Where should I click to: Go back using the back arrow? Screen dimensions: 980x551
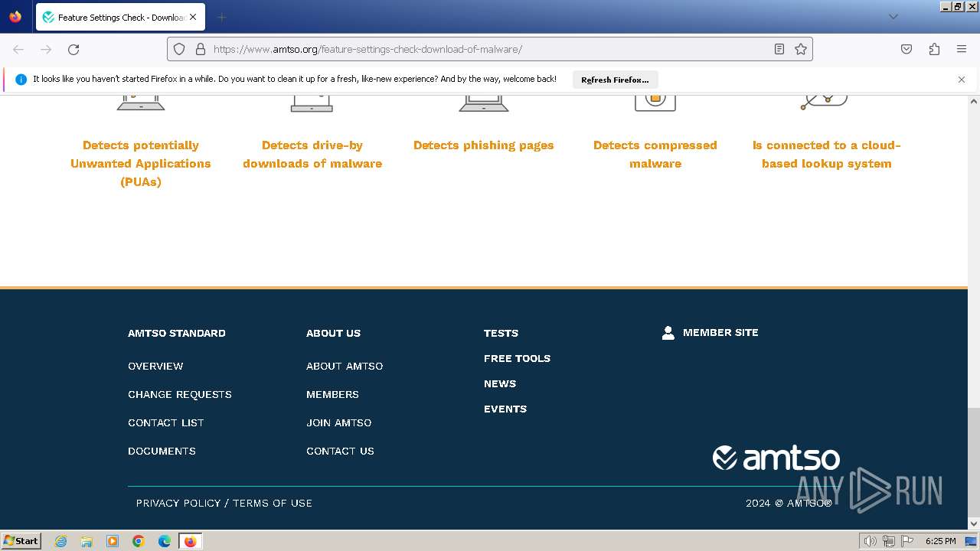click(18, 49)
